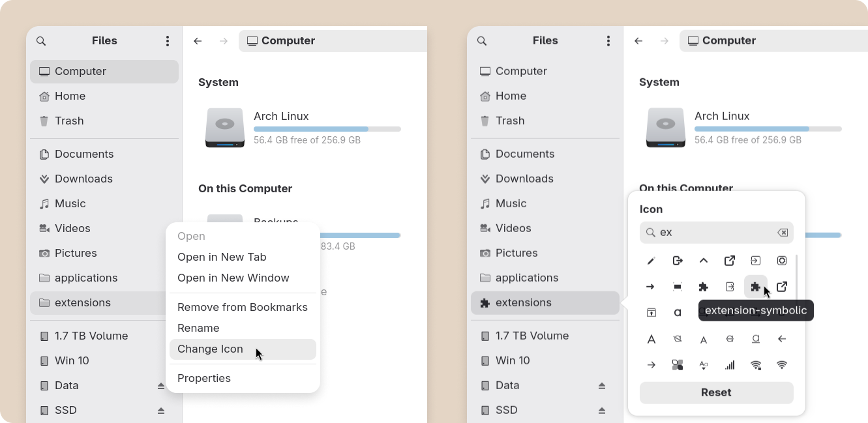Select Remove from Bookmarks in context menu
868x423 pixels.
pyautogui.click(x=243, y=307)
